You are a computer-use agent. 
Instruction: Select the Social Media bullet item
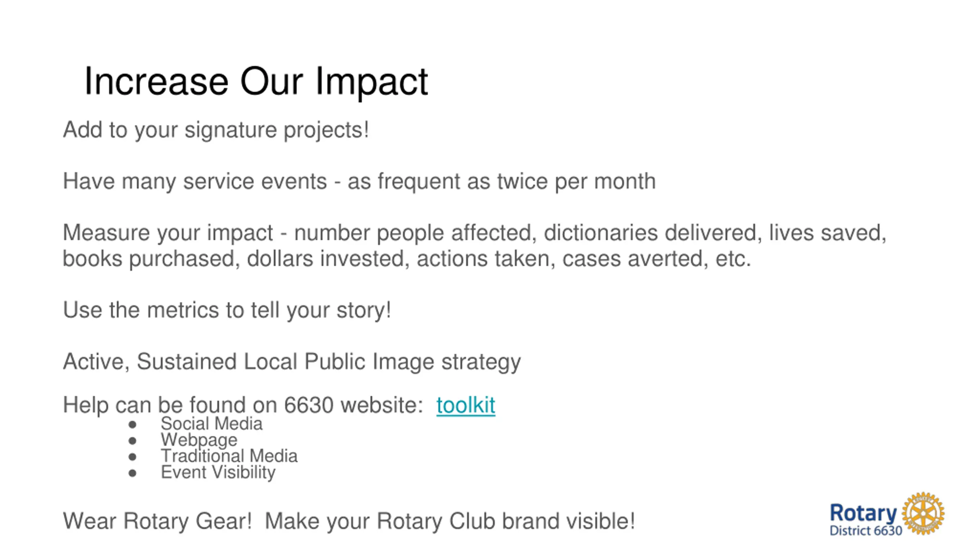tap(211, 424)
